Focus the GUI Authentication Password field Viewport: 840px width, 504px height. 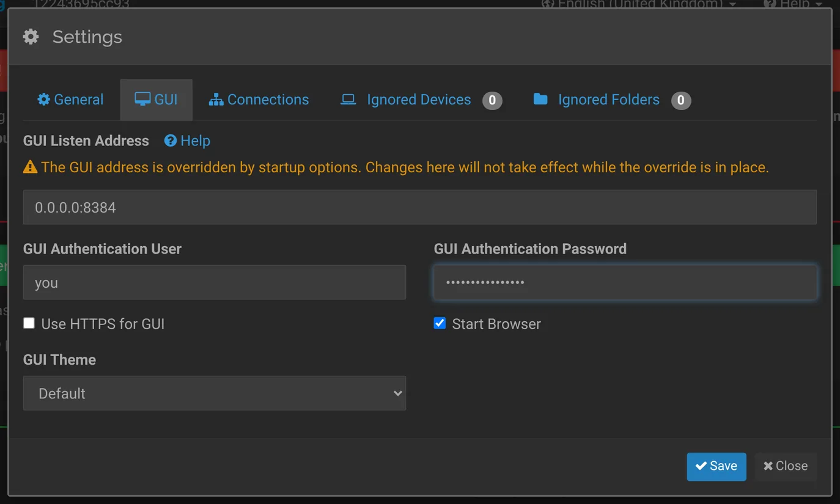(625, 282)
